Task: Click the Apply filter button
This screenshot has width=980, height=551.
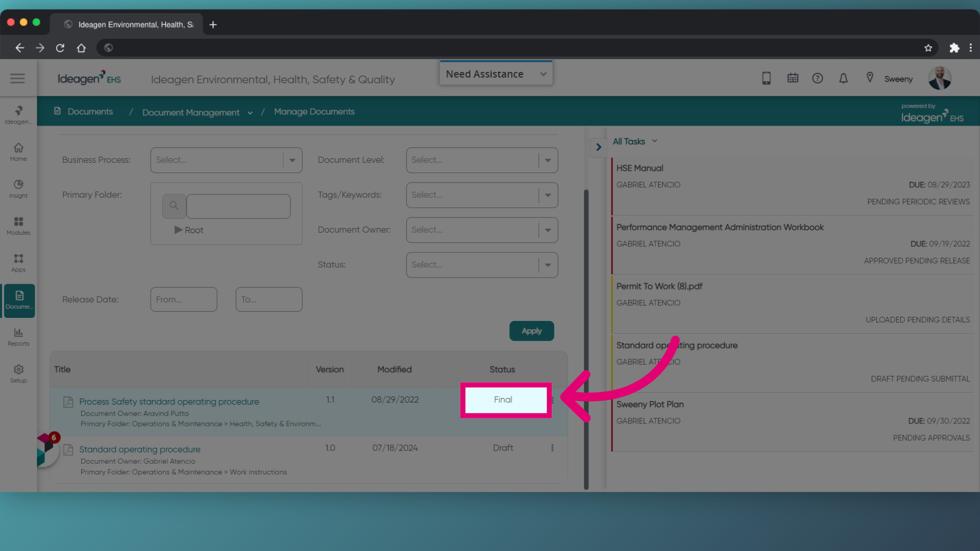Action: pyautogui.click(x=531, y=331)
